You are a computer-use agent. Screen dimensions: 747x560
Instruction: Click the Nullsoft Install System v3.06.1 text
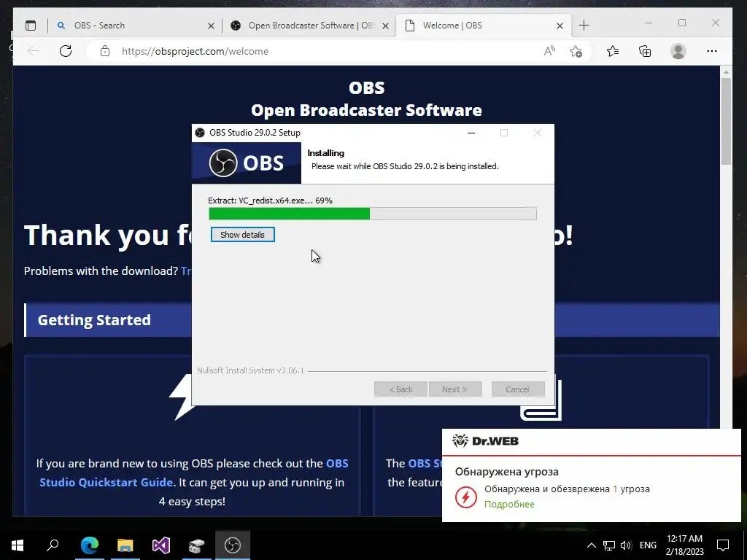[x=251, y=370]
